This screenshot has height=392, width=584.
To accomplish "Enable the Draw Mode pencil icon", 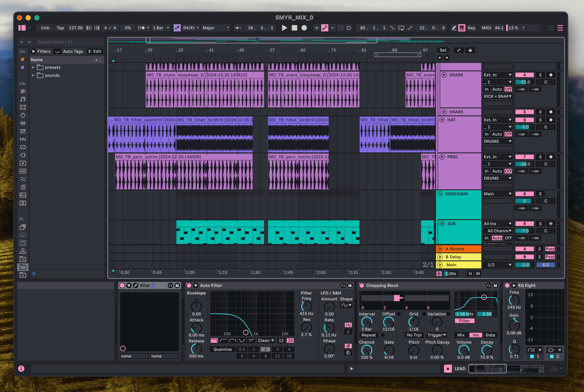I will tap(454, 28).
